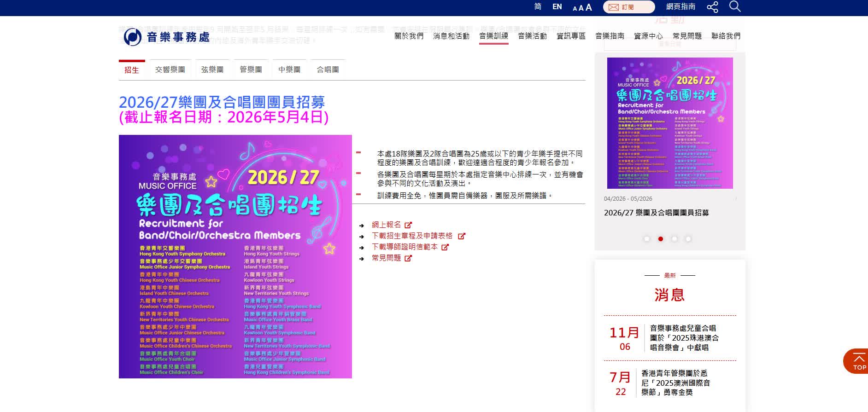Open the share icon menu
This screenshot has width=868, height=412.
(x=712, y=7)
